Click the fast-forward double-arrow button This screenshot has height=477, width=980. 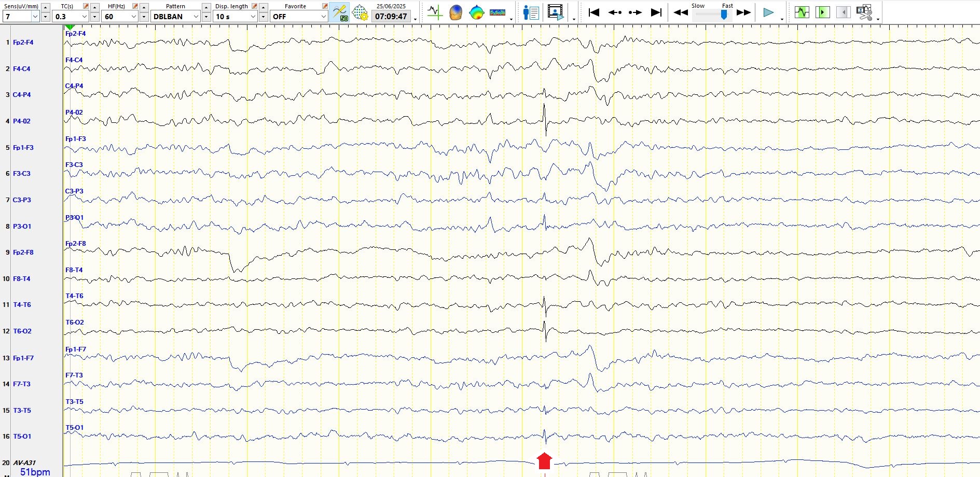(x=743, y=12)
